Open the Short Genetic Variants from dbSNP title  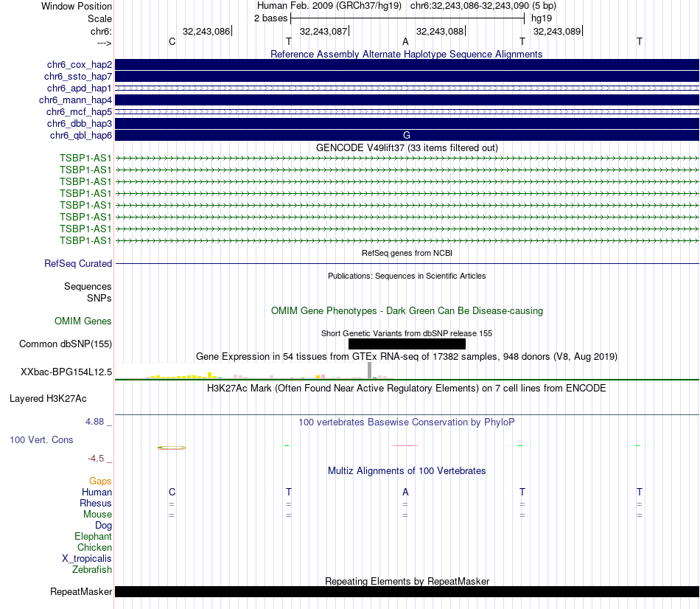[407, 333]
